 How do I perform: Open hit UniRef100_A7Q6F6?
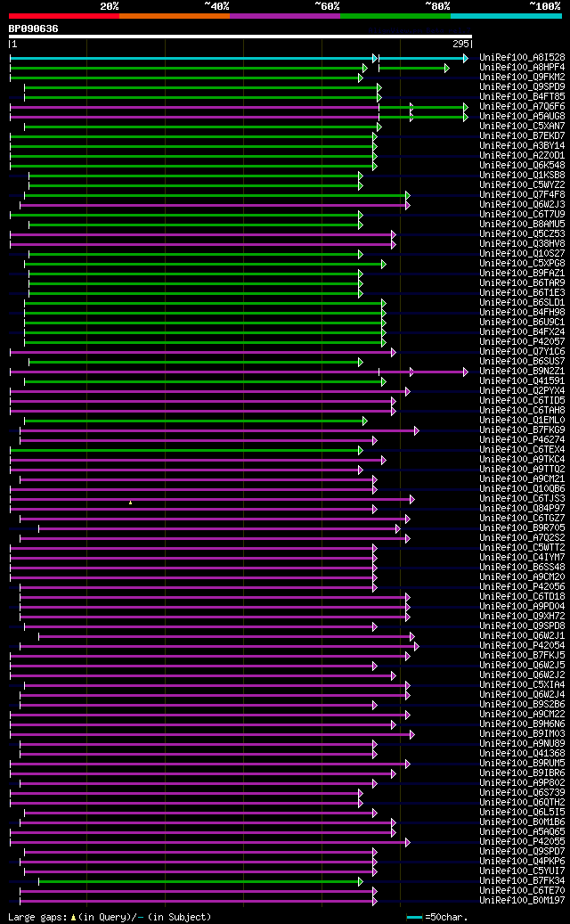point(522,107)
